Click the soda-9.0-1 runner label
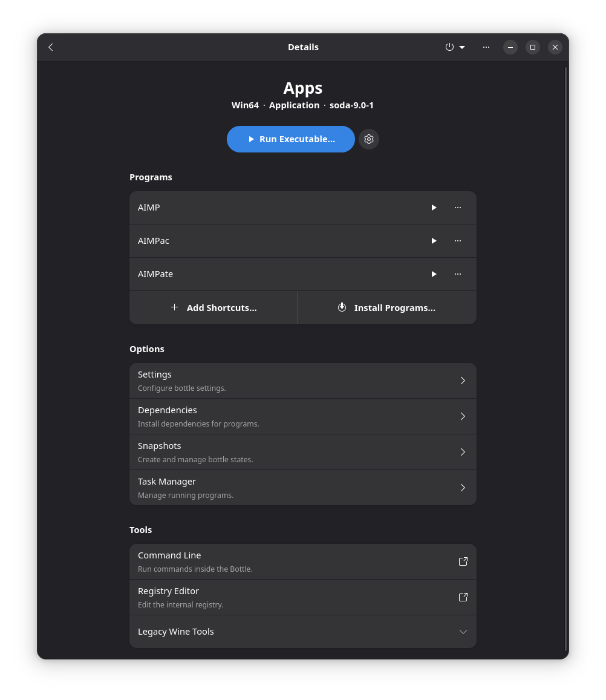Image resolution: width=606 pixels, height=700 pixels. tap(351, 105)
